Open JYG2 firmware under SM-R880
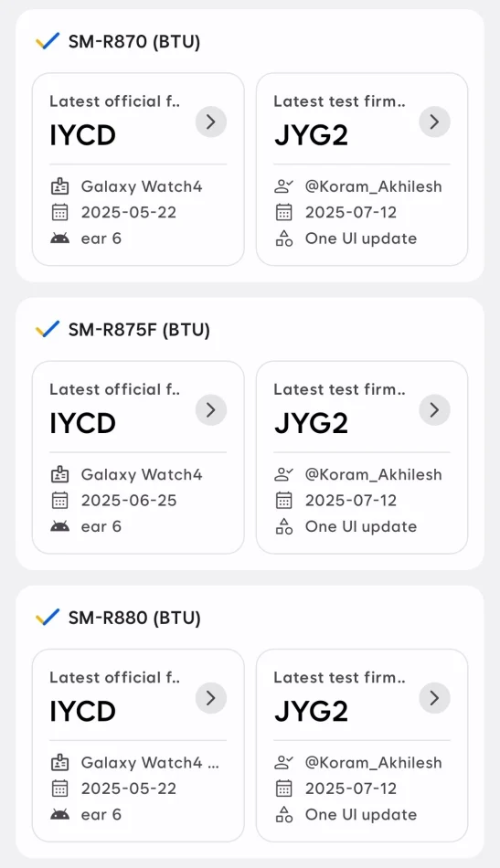Image resolution: width=500 pixels, height=868 pixels. [x=311, y=712]
